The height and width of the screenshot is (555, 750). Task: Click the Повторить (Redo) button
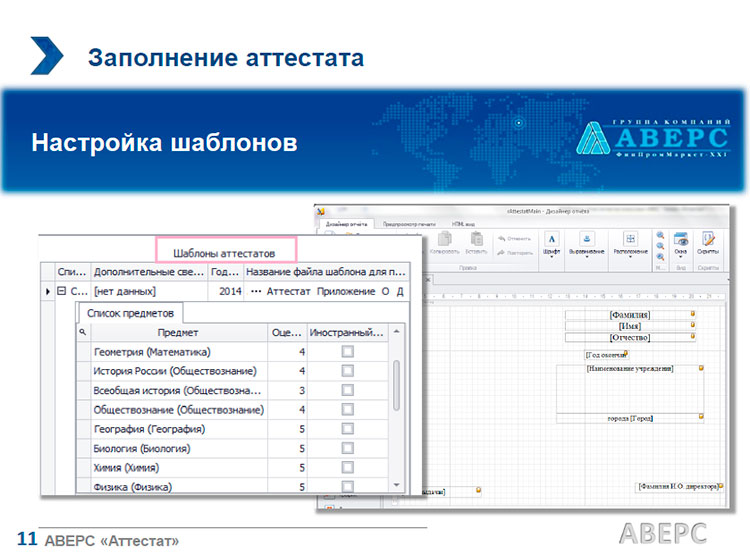pyautogui.click(x=515, y=253)
